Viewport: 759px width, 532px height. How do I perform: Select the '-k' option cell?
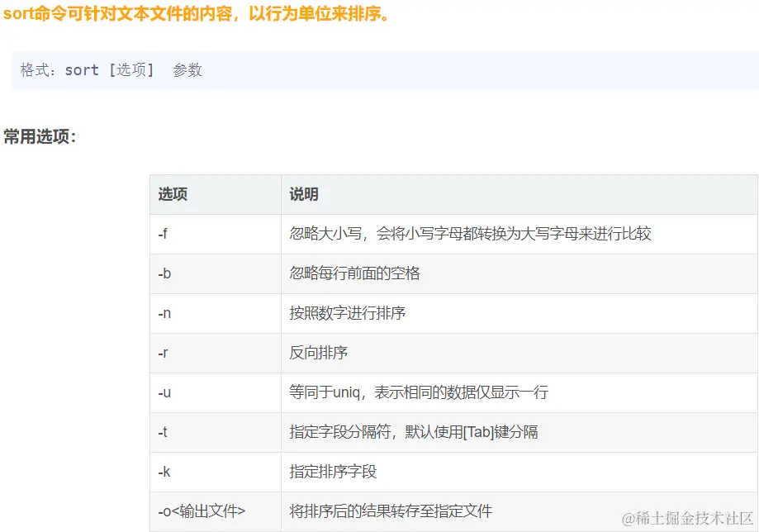click(x=216, y=473)
